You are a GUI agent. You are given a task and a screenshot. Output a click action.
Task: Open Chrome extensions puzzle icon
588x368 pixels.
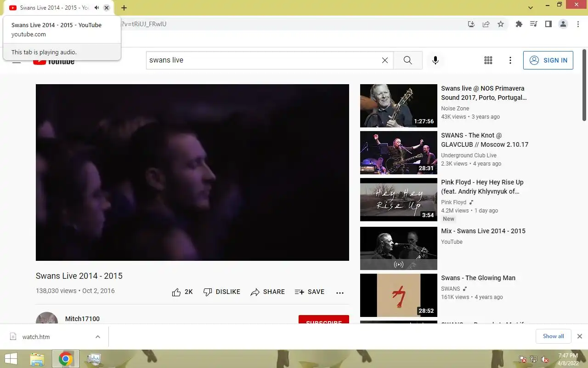point(519,24)
